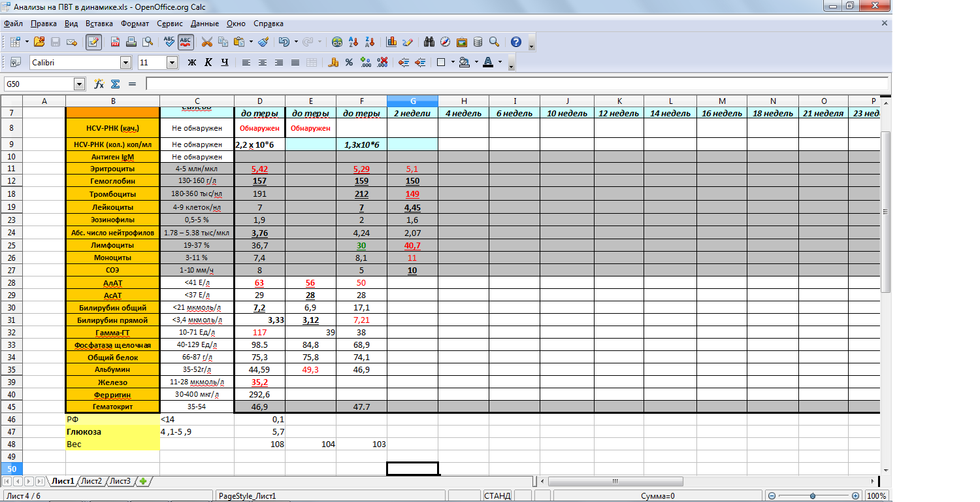Toggle Bold (Ж) formatting
The height and width of the screenshot is (502, 980).
pos(192,62)
